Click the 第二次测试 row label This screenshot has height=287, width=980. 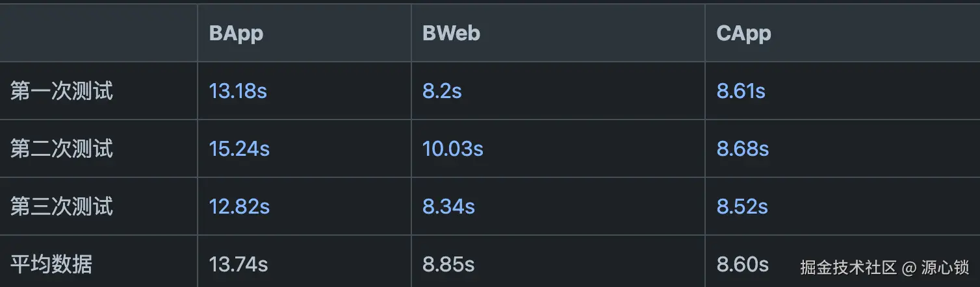[62, 149]
